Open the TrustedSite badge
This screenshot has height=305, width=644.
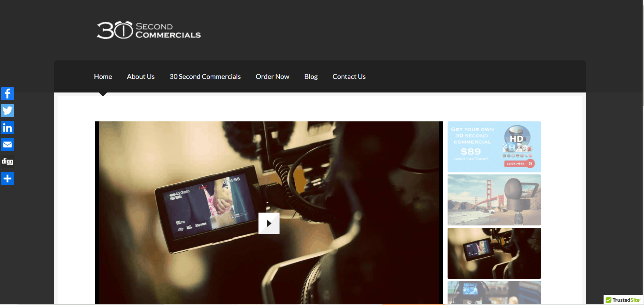pyautogui.click(x=623, y=300)
